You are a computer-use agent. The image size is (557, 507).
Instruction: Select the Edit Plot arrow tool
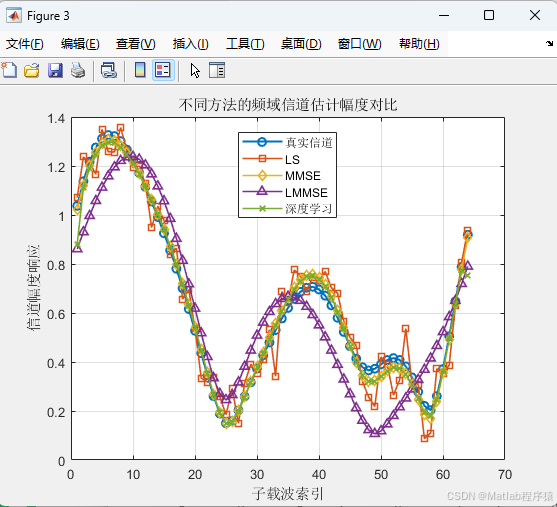tap(195, 70)
